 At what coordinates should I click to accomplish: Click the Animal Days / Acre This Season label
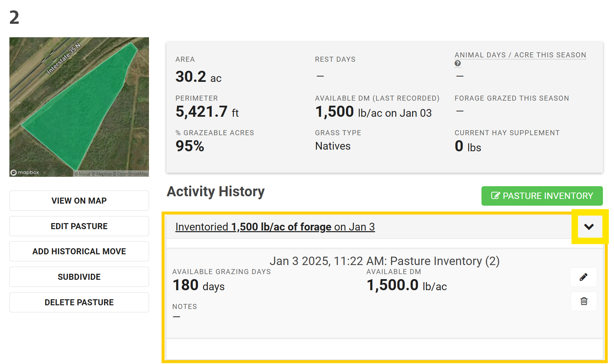[520, 55]
